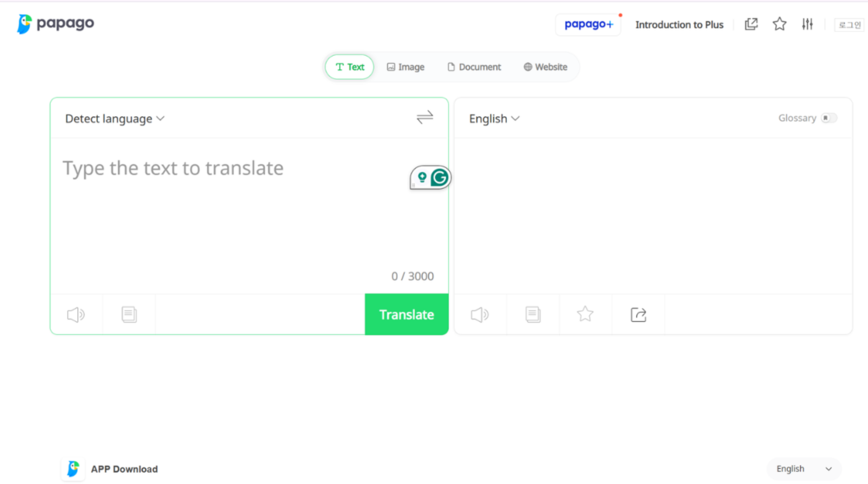
Task: Click the favorites star in the header
Action: pos(779,24)
